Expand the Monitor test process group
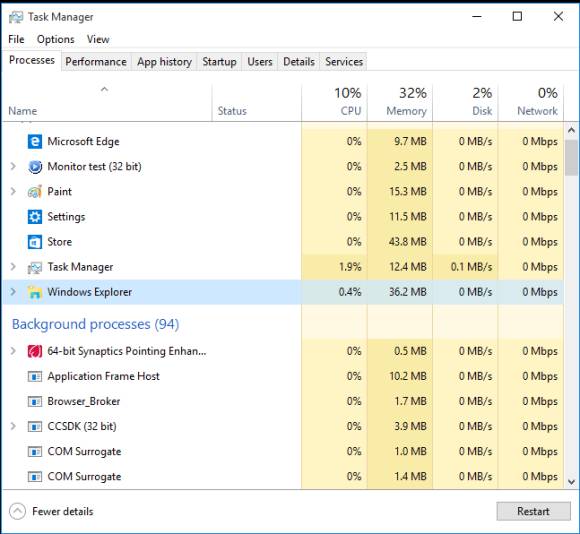 pyautogui.click(x=13, y=166)
